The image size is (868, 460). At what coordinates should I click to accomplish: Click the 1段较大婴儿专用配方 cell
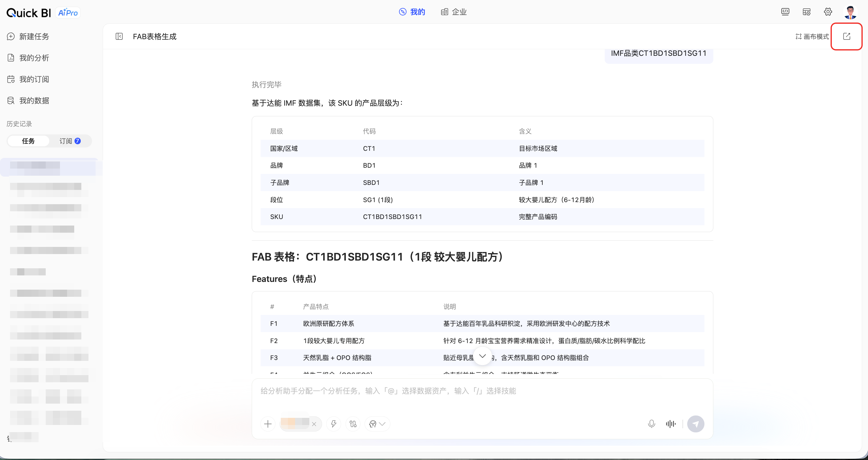(334, 341)
